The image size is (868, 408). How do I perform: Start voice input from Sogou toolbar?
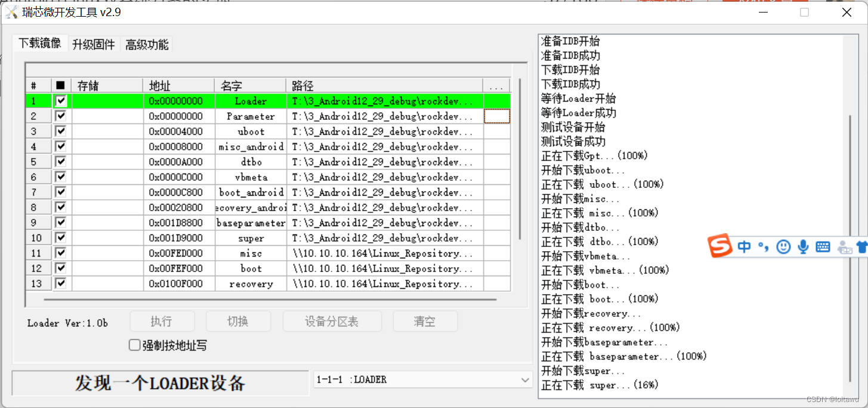[803, 246]
